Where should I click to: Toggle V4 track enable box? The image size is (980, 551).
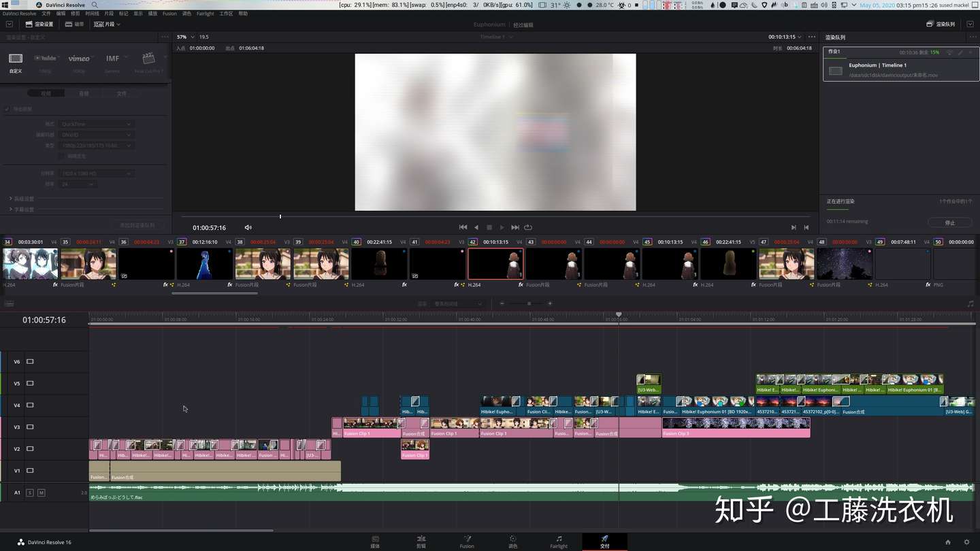[x=30, y=405]
